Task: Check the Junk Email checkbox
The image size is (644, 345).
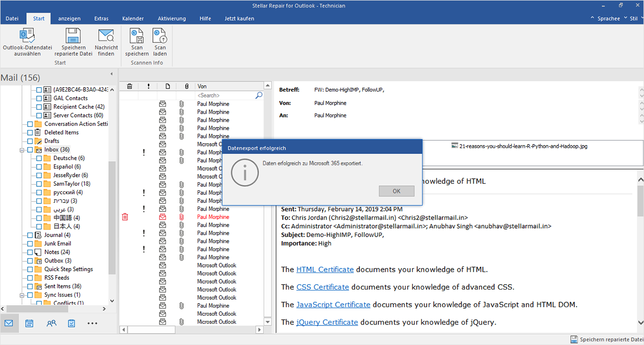Action: click(x=30, y=244)
